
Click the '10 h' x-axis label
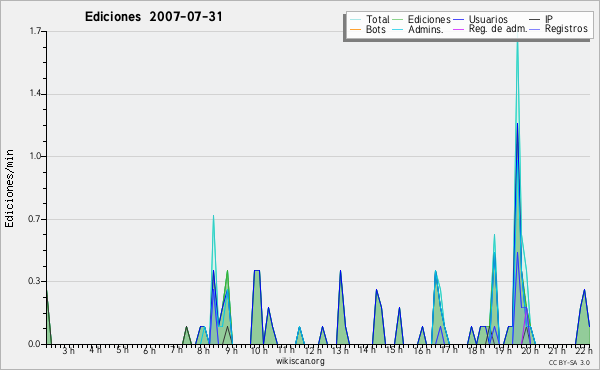(x=259, y=351)
